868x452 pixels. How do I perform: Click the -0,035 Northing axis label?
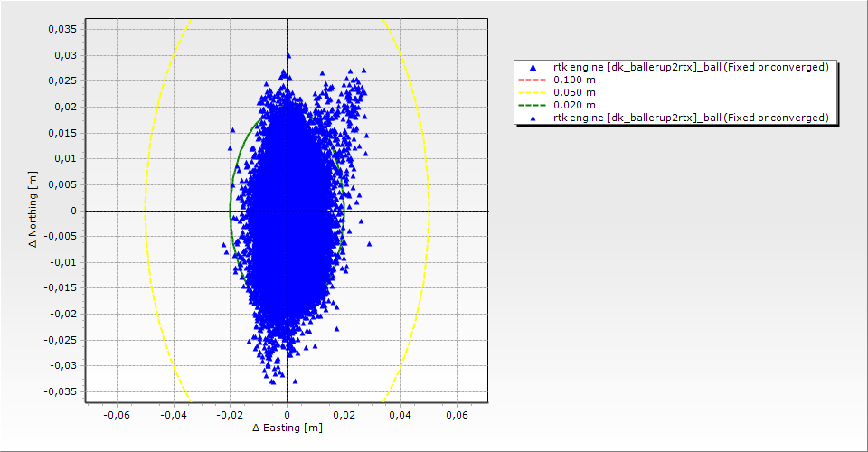click(x=61, y=391)
